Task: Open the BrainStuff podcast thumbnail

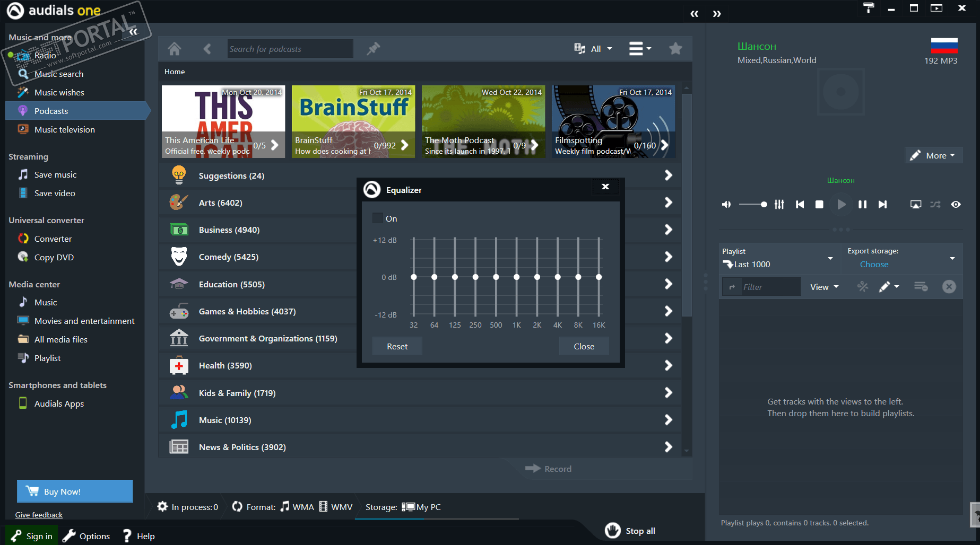Action: tap(353, 121)
